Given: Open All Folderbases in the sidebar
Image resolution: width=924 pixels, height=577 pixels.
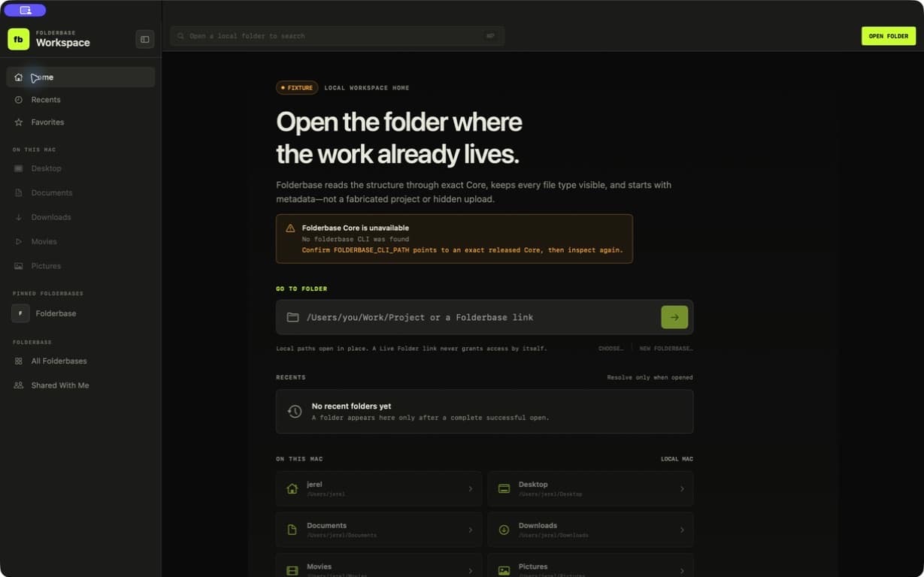Looking at the screenshot, I should [x=81, y=361].
